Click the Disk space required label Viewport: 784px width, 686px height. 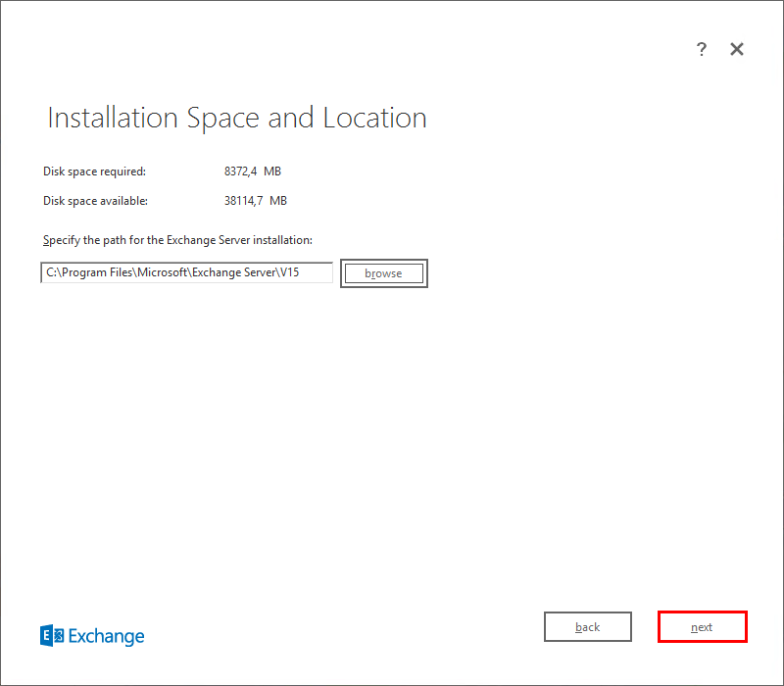pos(93,171)
